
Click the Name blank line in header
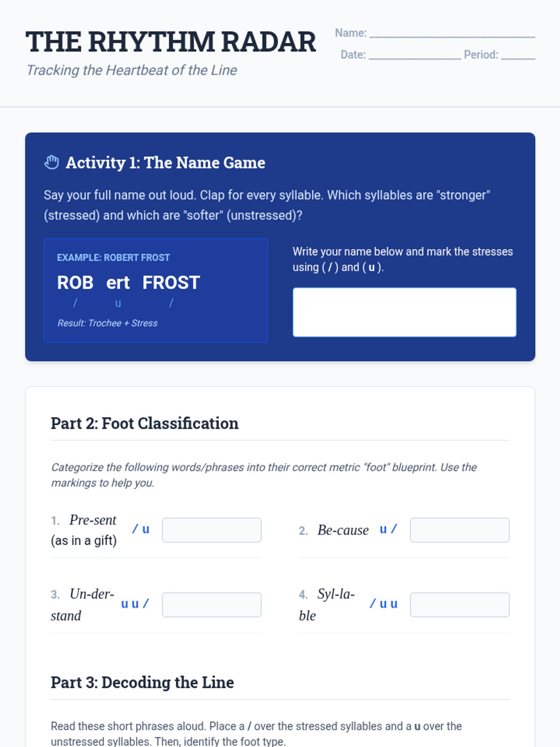pos(452,34)
